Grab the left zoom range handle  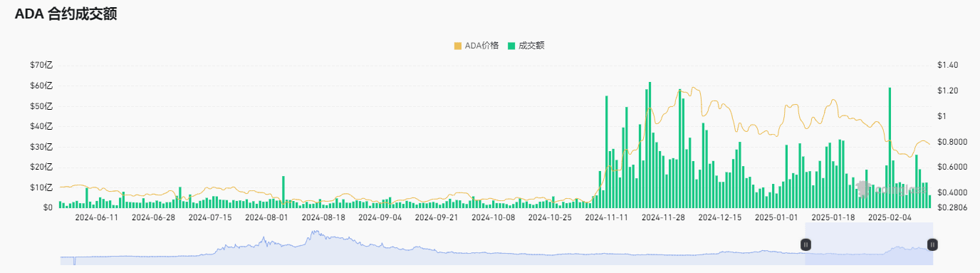click(x=806, y=244)
